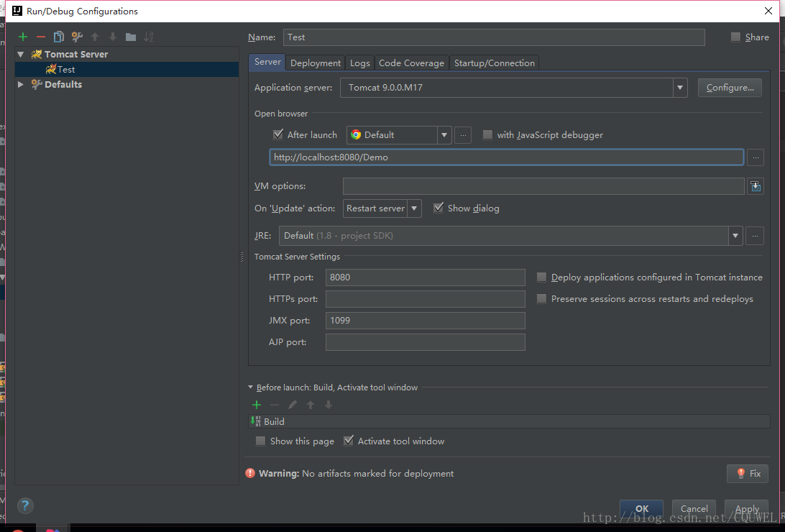Sort configurations alphabetically icon
The height and width of the screenshot is (532, 785).
pyautogui.click(x=149, y=37)
